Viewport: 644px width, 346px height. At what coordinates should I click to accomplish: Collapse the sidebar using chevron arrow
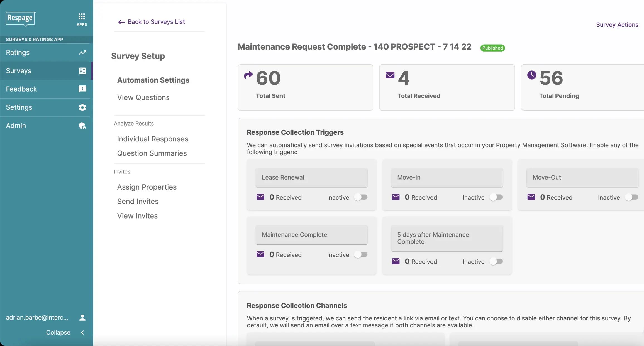(82, 332)
